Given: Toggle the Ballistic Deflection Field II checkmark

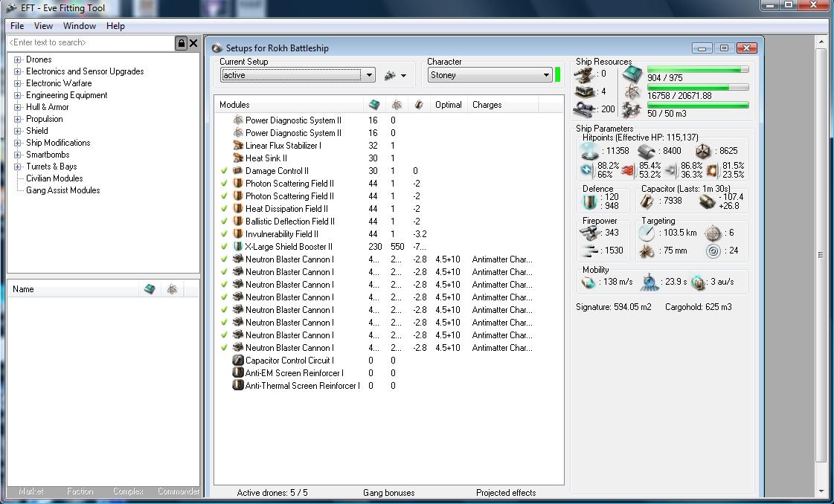Looking at the screenshot, I should (224, 222).
